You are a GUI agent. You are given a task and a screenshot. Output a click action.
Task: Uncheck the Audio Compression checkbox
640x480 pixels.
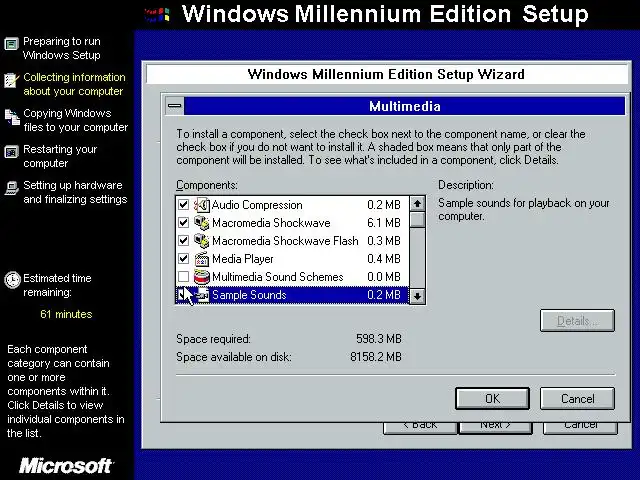click(183, 204)
